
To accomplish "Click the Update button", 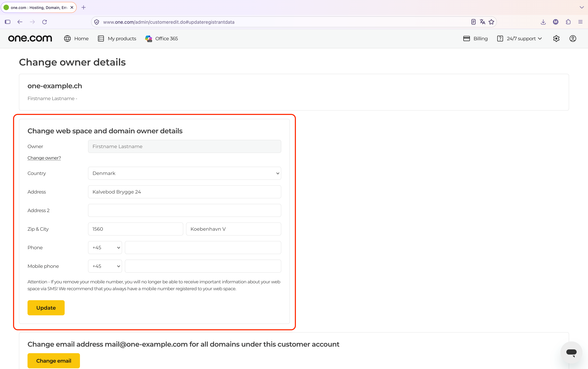I will pyautogui.click(x=46, y=308).
